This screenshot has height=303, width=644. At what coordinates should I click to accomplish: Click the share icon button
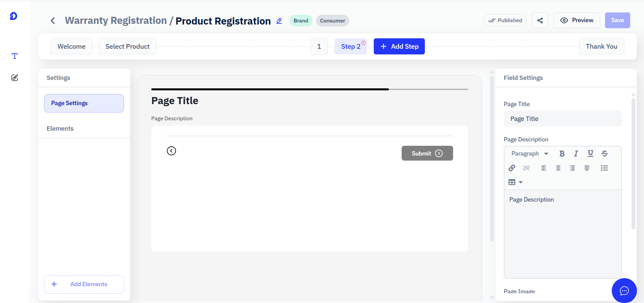(540, 20)
